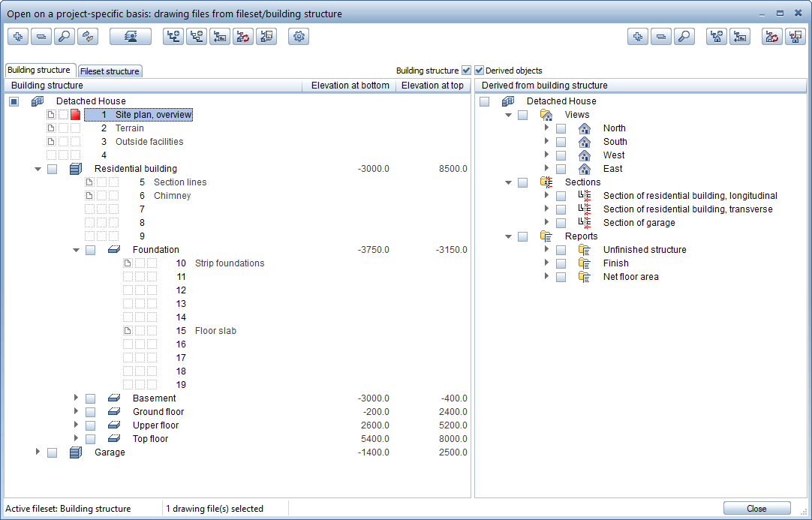Expand the Garage tree node

(38, 452)
